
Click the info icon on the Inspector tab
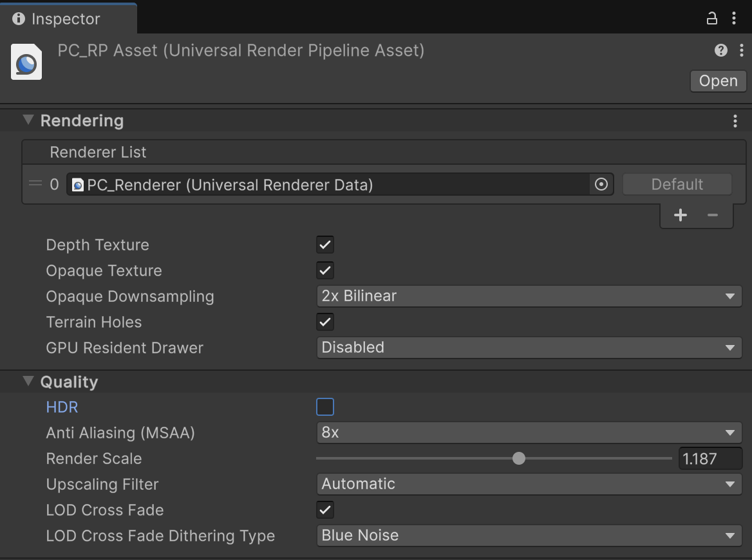(17, 19)
